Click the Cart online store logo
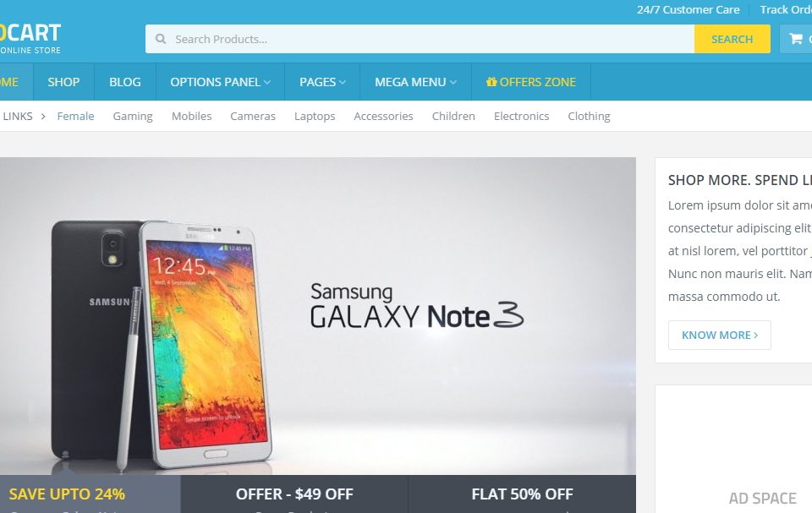 (30, 39)
